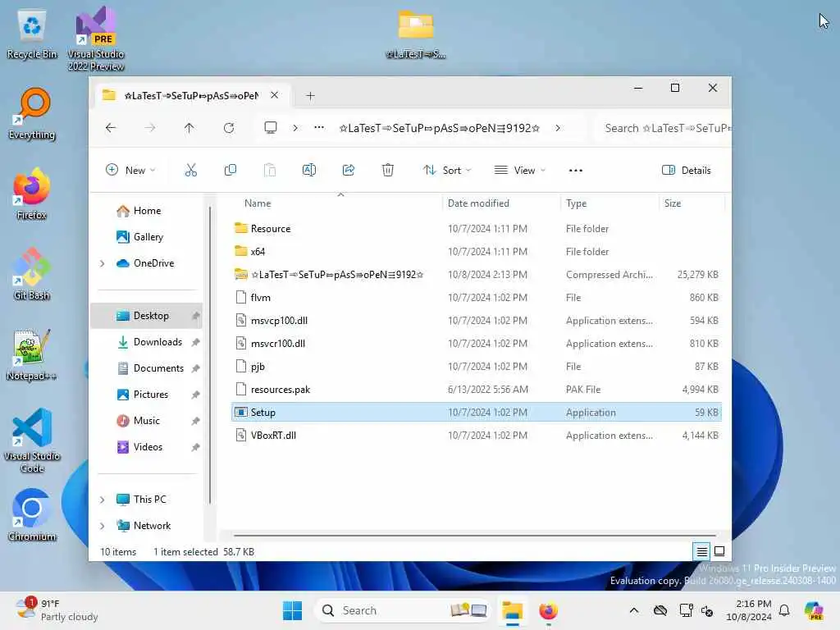840x630 pixels.
Task: Expand the OneDrive tree node
Action: (103, 263)
